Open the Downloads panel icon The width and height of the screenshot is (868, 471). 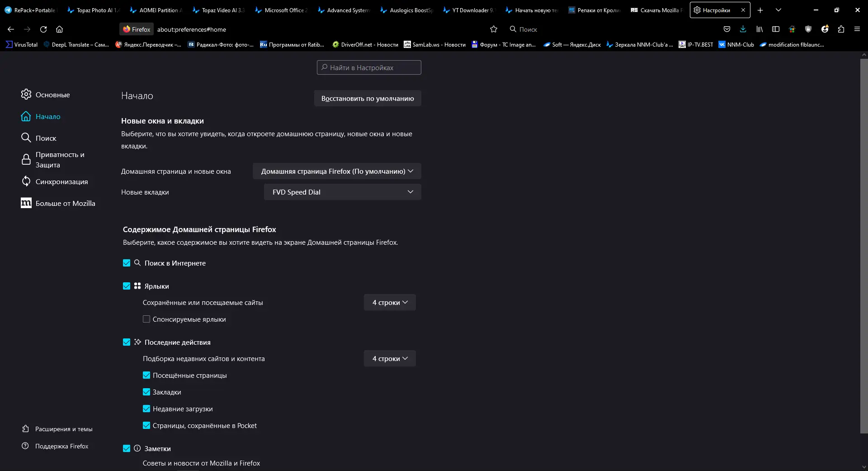pyautogui.click(x=743, y=29)
